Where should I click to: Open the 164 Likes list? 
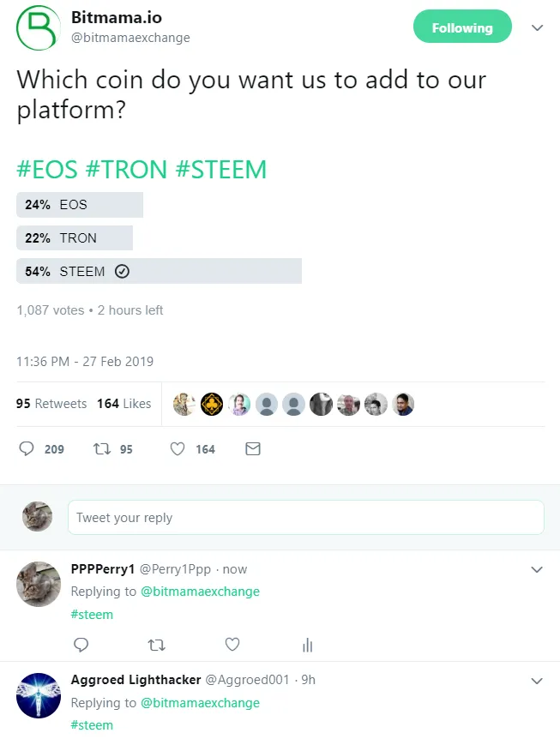(124, 404)
